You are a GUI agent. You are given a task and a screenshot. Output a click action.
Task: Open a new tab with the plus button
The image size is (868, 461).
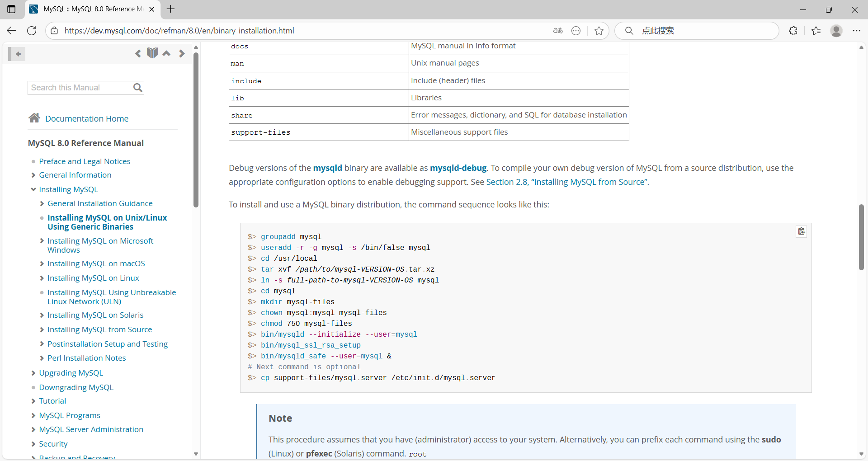[x=170, y=9]
